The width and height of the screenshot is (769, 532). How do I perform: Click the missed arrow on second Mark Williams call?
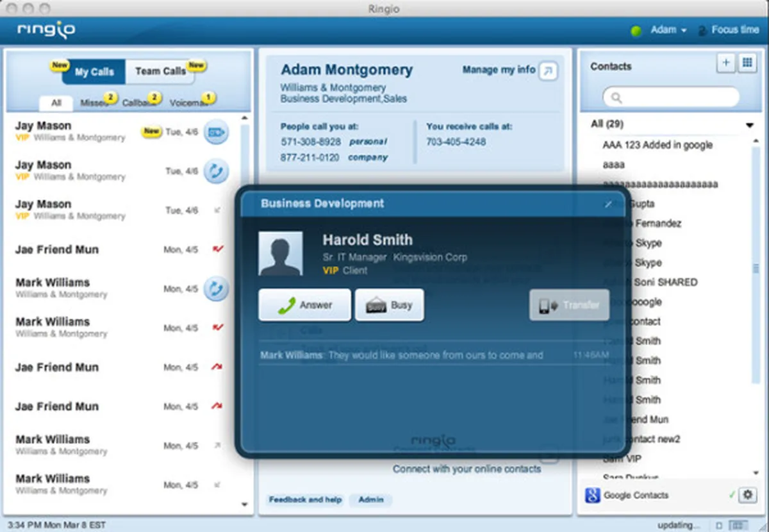218,328
